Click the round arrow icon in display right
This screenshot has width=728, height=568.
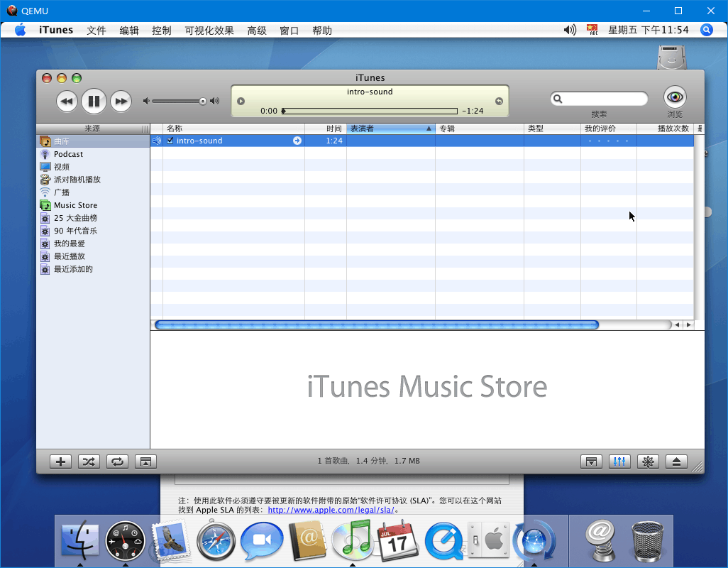[x=499, y=102]
